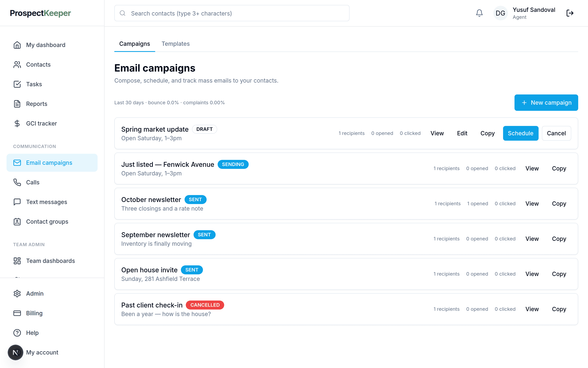The image size is (588, 368).
Task: Click the New campaign button
Action: 546,103
